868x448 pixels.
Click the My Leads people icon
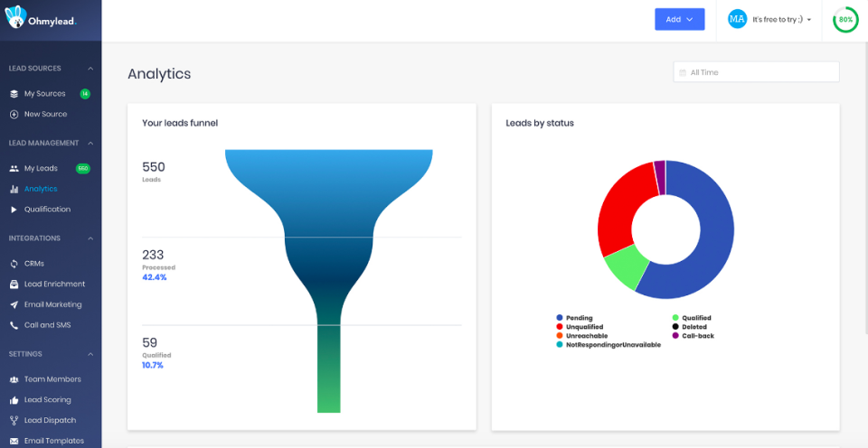(x=14, y=169)
